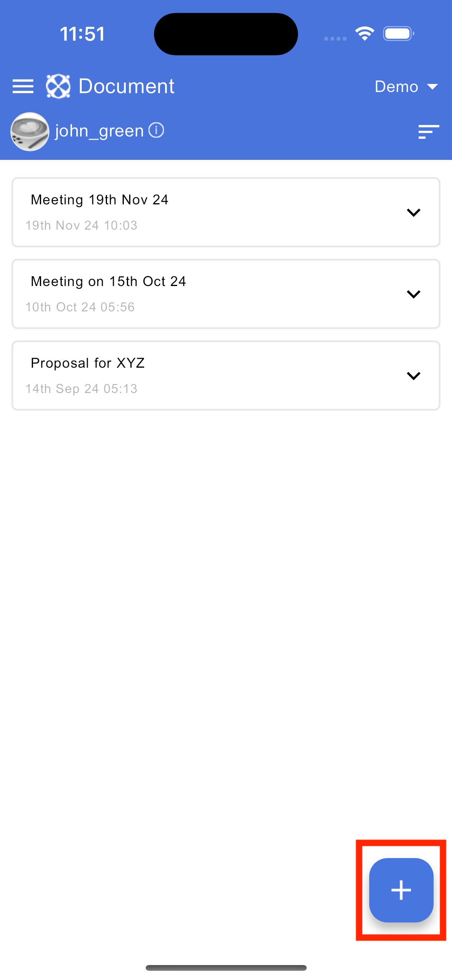
Task: Click the john_green username label
Action: (99, 131)
